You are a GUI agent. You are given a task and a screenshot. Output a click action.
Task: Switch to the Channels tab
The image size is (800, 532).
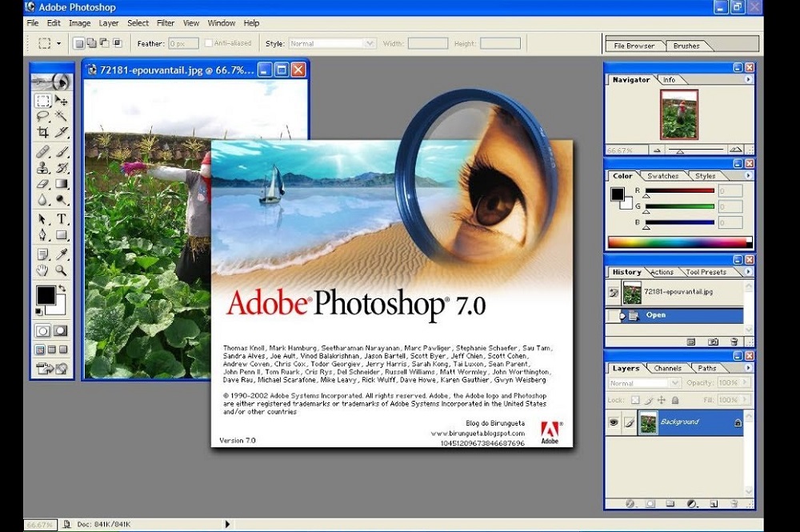[667, 368]
